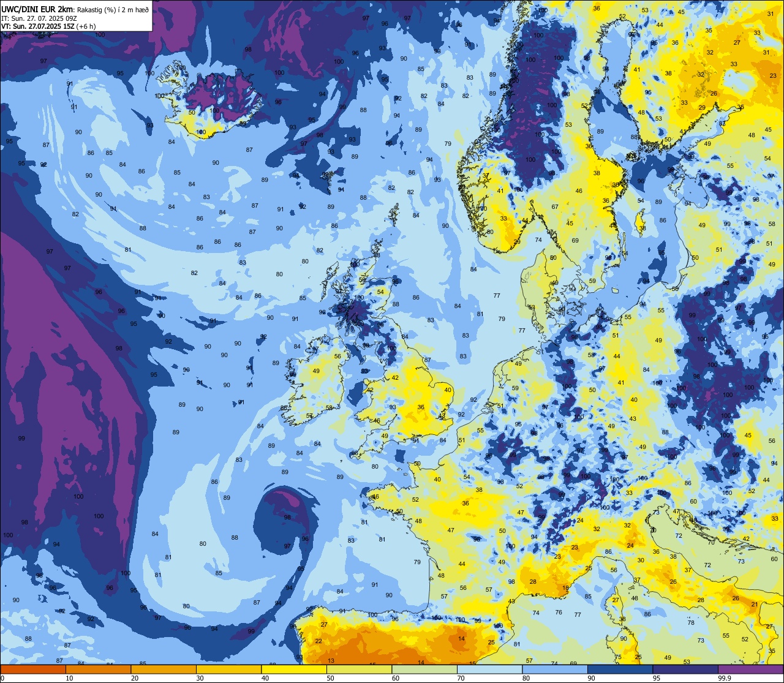This screenshot has width=784, height=683.
Task: Click the legend label "80"
Action: pos(526,678)
